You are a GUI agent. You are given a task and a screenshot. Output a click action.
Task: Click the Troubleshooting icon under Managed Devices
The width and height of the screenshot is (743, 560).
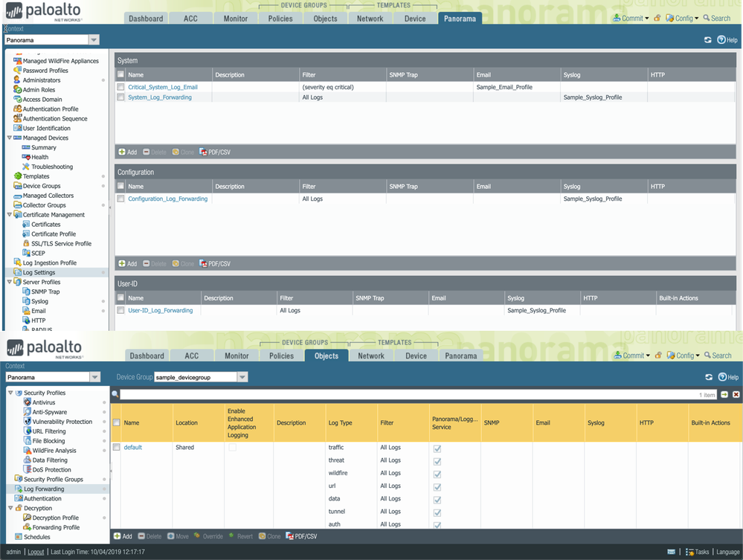point(25,167)
